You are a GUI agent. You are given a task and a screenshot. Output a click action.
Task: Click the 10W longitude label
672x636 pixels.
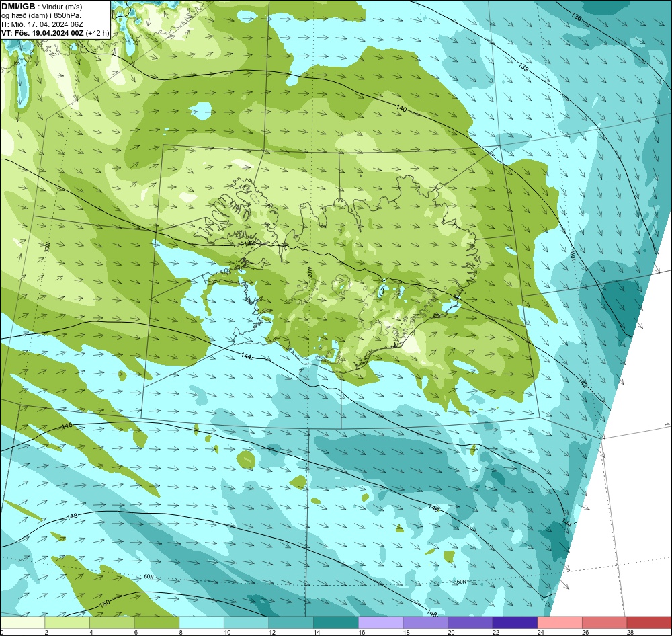click(x=572, y=255)
